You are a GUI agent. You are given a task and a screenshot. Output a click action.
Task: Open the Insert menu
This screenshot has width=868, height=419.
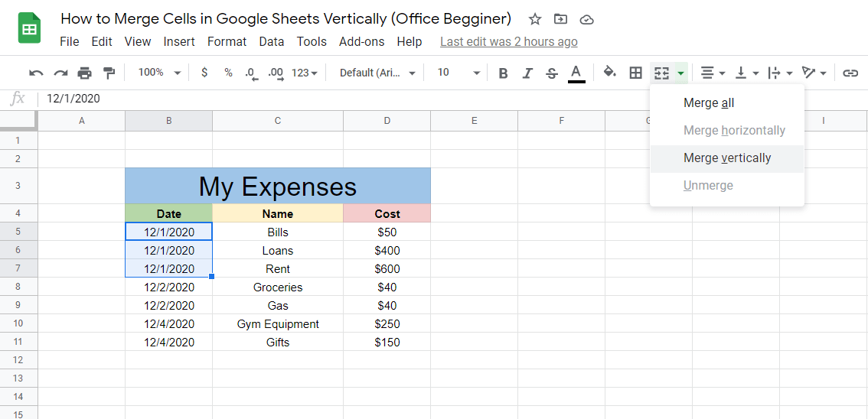pyautogui.click(x=179, y=41)
